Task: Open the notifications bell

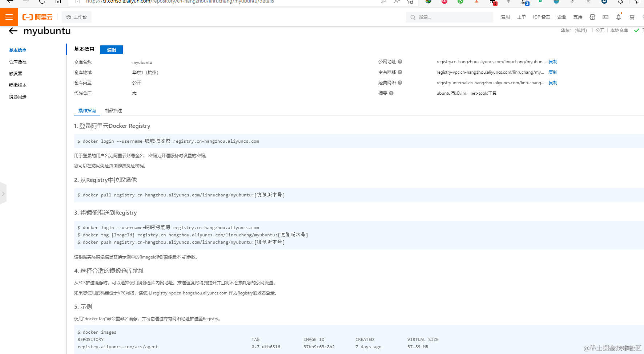Action: click(619, 17)
